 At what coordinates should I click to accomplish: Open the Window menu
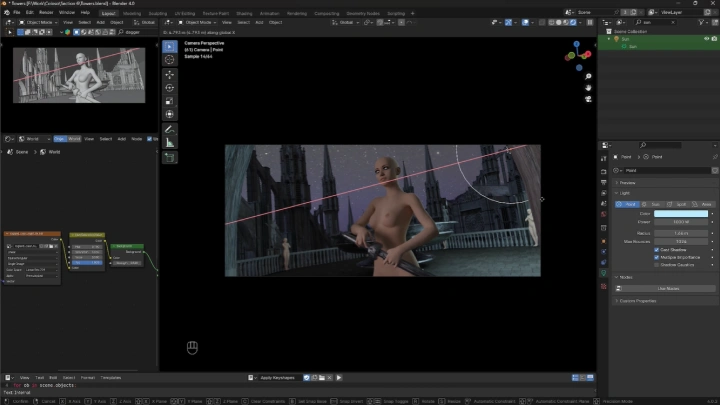[x=67, y=12]
